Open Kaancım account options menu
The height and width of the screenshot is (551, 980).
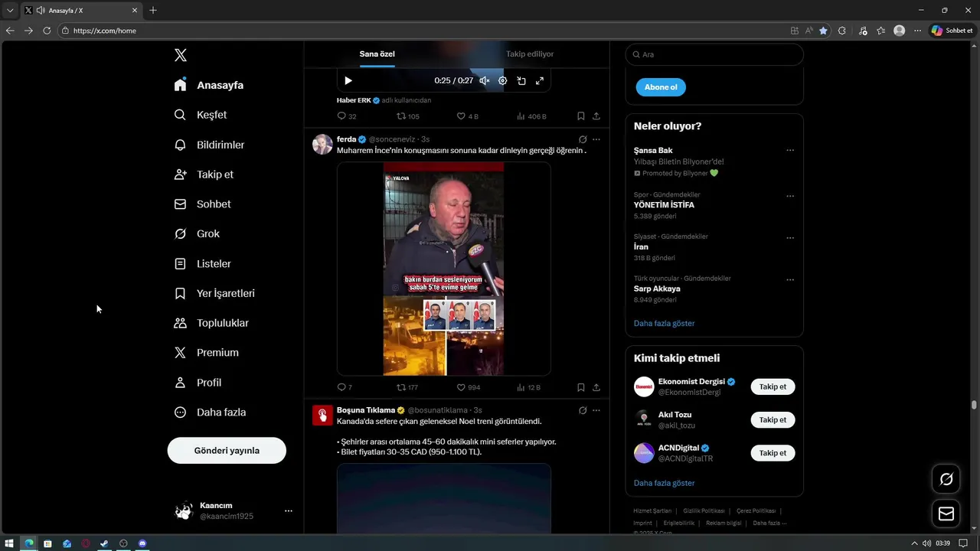[288, 510]
